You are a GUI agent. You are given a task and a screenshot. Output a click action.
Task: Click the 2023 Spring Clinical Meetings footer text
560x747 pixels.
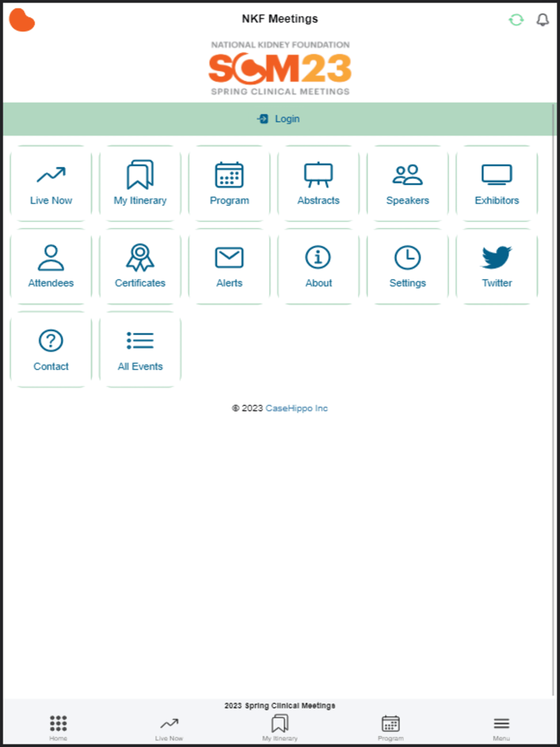click(x=280, y=706)
